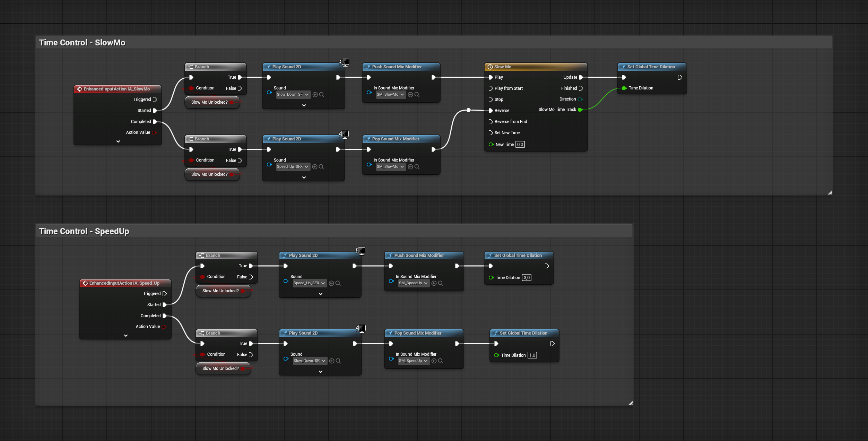This screenshot has width=868, height=441.
Task: Use selected asset for SlowMo Slow_Down_SFX sound
Action: (315, 95)
